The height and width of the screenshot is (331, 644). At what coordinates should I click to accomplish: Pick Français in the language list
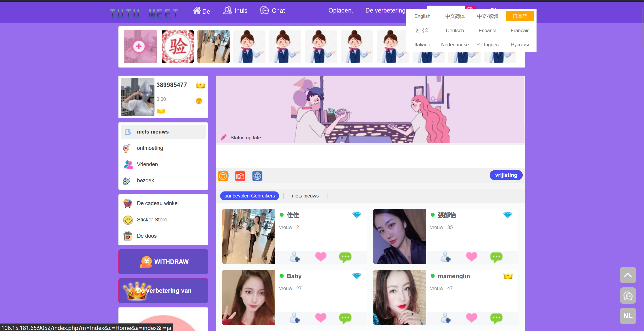coord(520,30)
